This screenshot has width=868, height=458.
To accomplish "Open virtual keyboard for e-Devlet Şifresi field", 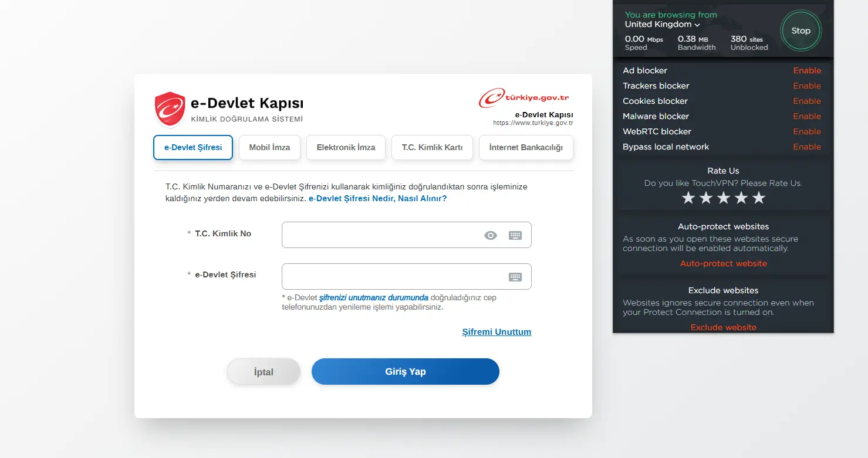I will pos(515,277).
